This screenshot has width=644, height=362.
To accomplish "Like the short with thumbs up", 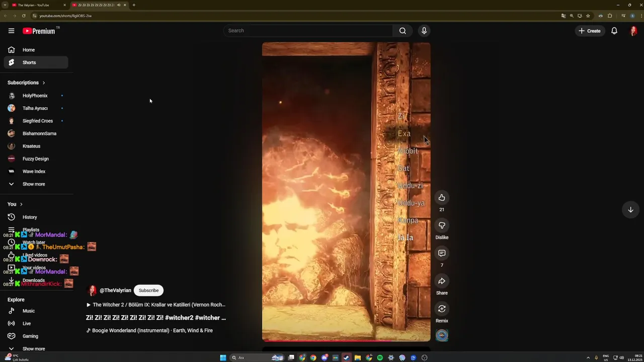I will tap(442, 198).
